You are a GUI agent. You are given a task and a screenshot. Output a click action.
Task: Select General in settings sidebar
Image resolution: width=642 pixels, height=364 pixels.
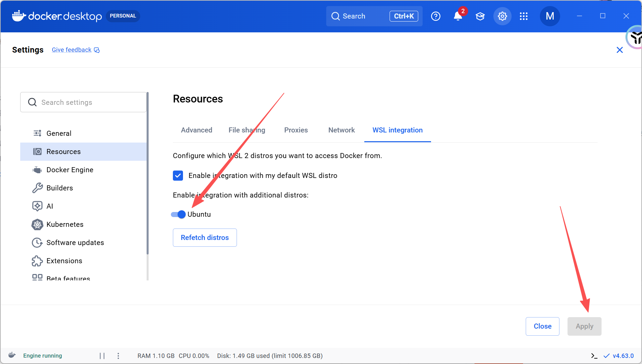[83, 133]
